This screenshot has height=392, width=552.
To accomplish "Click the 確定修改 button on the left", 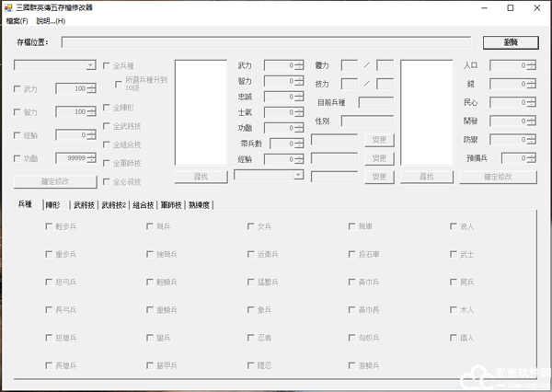I will 54,181.
